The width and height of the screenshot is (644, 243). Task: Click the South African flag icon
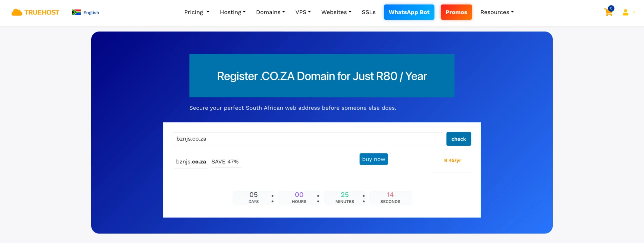point(76,12)
